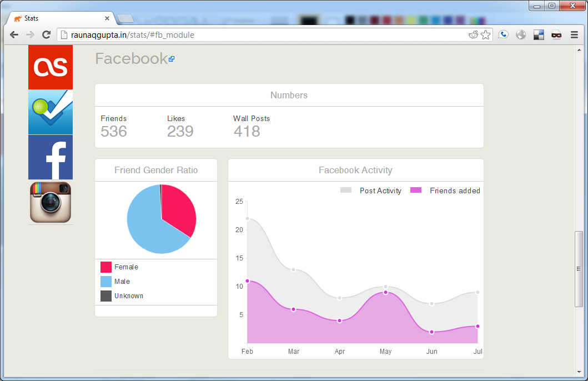Viewport: 588px width, 381px height.
Task: Click the globe extension icon
Action: click(x=521, y=35)
